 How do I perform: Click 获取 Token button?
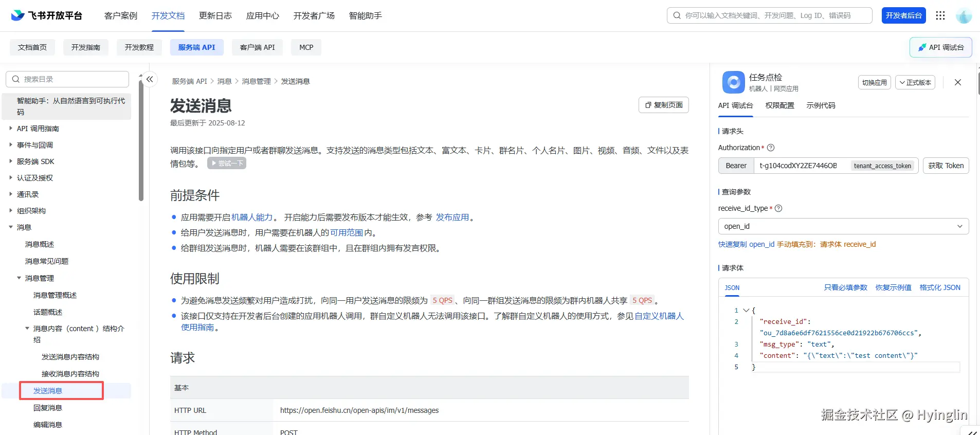tap(946, 166)
